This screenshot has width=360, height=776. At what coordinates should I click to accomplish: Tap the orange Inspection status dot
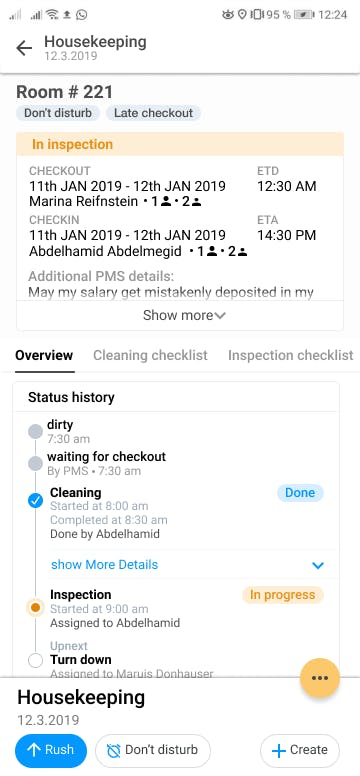35,607
